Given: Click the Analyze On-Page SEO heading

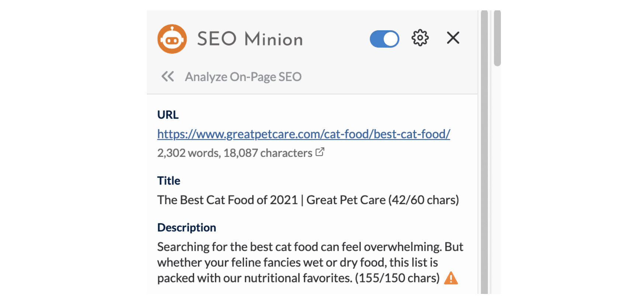Looking at the screenshot, I should (243, 77).
